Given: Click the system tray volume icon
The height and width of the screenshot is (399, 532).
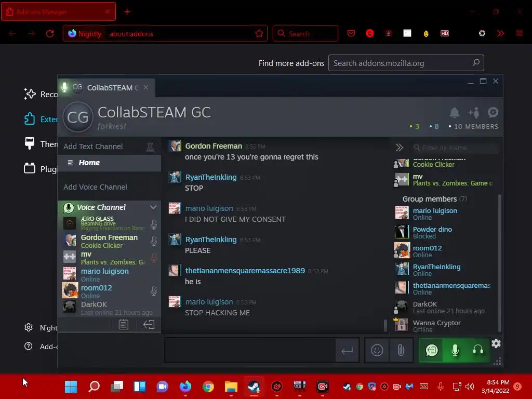Looking at the screenshot, I should [x=470, y=387].
